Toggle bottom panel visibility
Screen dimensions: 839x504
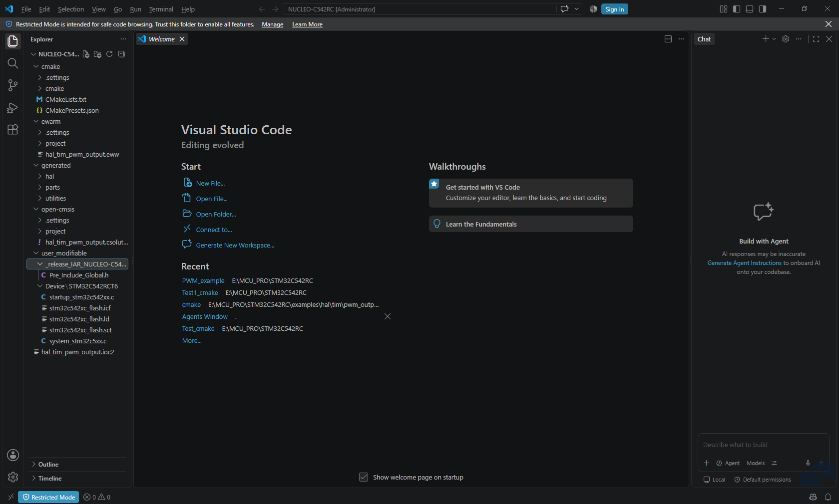pyautogui.click(x=750, y=9)
